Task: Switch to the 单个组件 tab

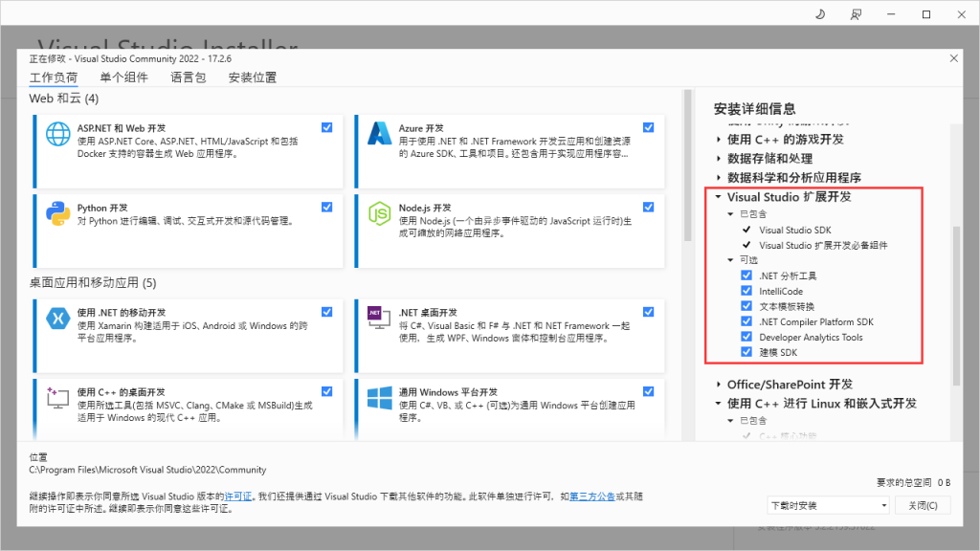Action: point(123,77)
